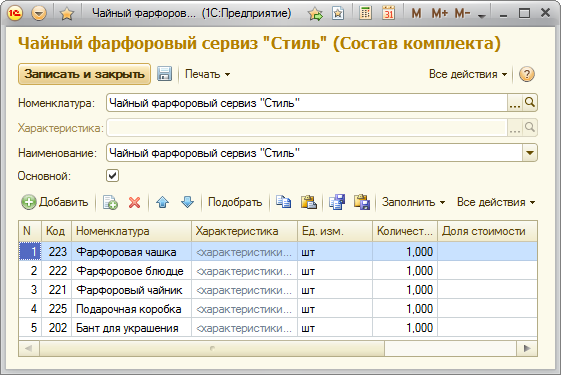Open the help question mark icon
Screen dimensions: 561x375
click(x=527, y=74)
